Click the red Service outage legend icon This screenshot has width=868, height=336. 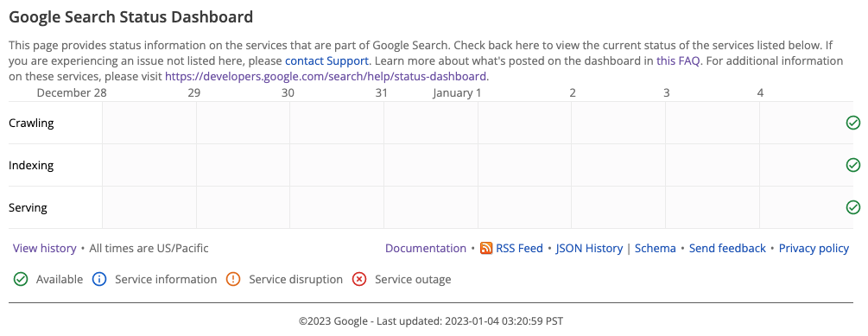coord(359,279)
